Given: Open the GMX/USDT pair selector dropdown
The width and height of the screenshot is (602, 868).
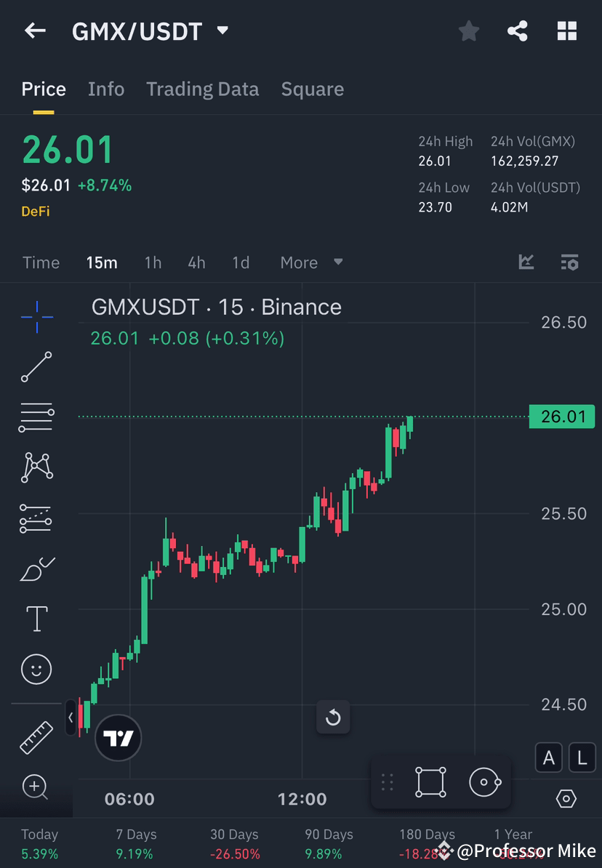Looking at the screenshot, I should [222, 31].
